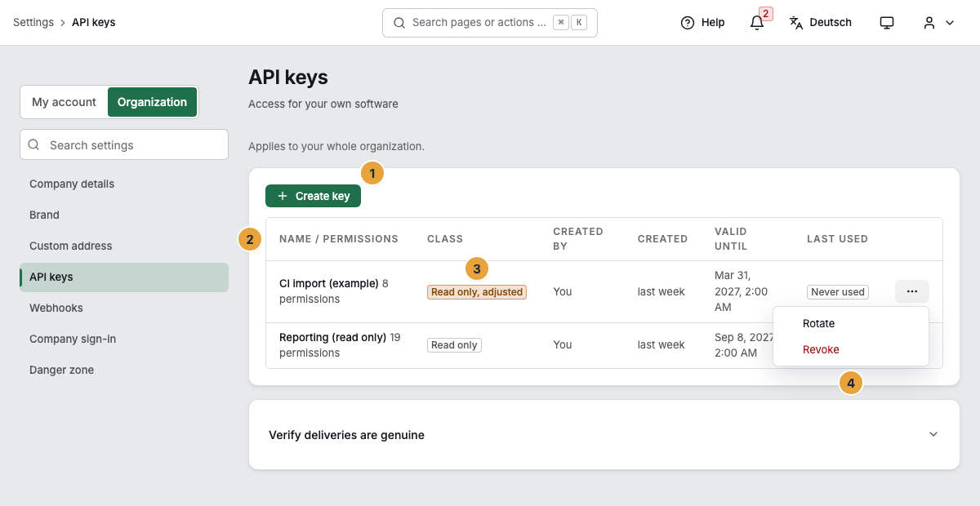This screenshot has width=980, height=506.
Task: Select the Organization tab
Action: (152, 102)
